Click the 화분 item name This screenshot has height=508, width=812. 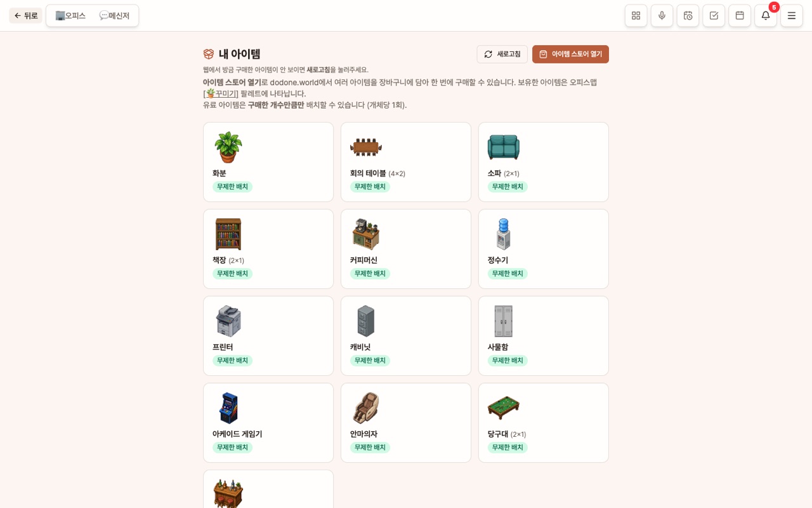tap(219, 173)
